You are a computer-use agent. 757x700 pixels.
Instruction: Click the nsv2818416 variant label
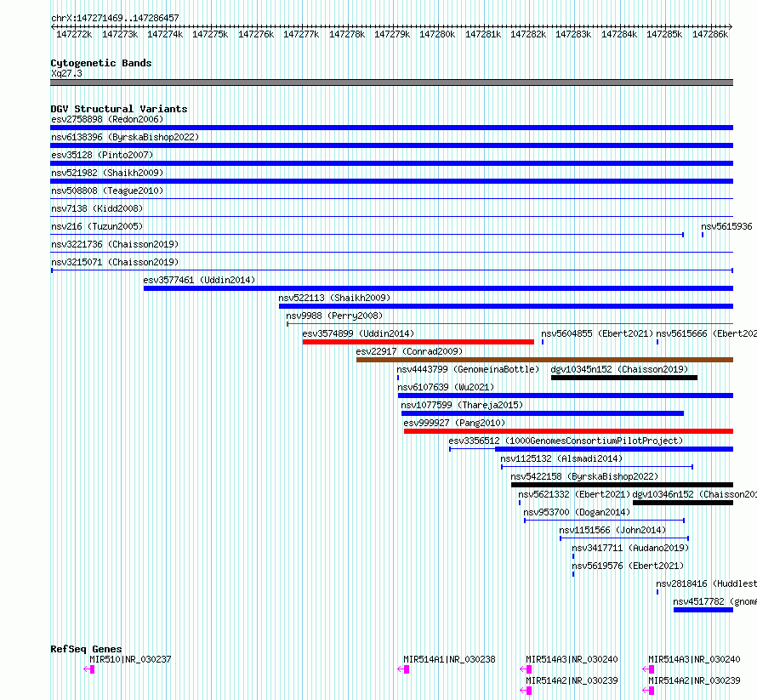click(706, 583)
